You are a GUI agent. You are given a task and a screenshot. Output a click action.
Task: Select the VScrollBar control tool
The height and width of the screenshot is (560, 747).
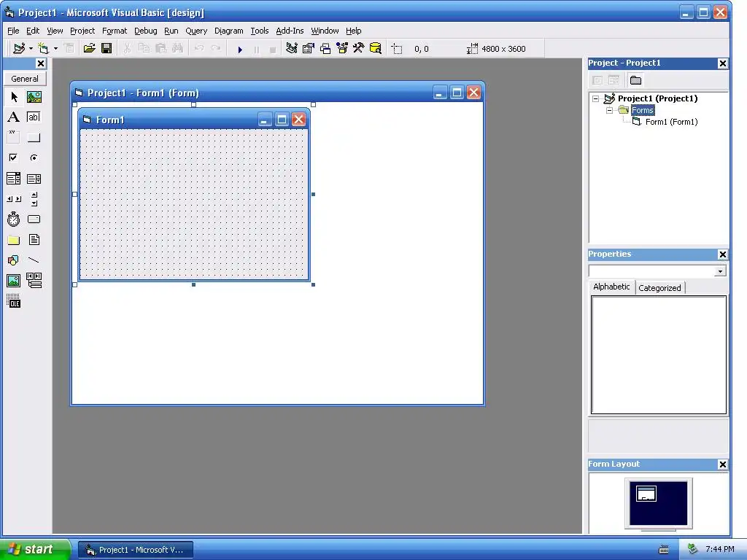click(34, 199)
